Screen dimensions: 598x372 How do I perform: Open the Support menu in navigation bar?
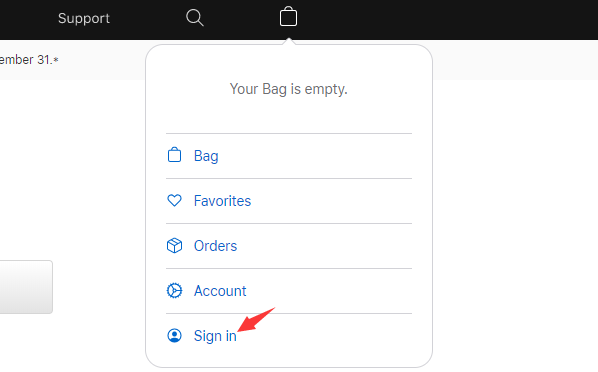tap(84, 18)
